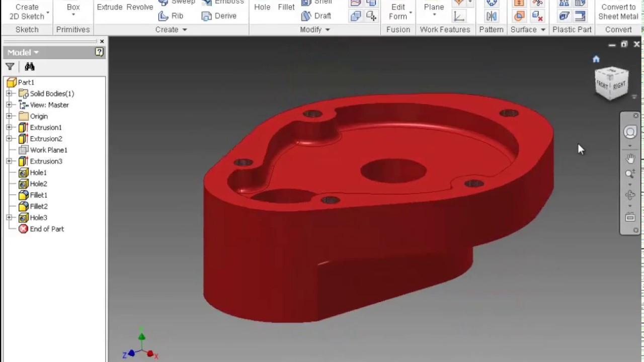Close the Model browser panel
Viewport: 644px width, 362px height.
click(x=102, y=41)
